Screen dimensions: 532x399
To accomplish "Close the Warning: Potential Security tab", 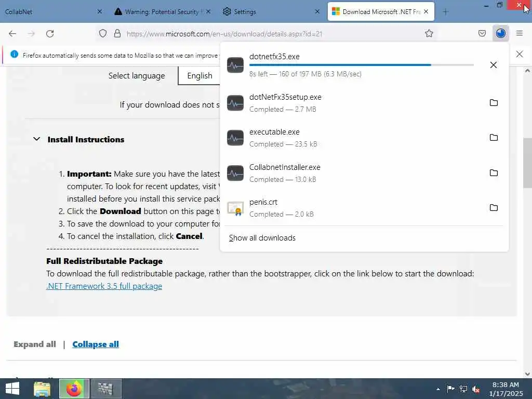I will coord(208,11).
